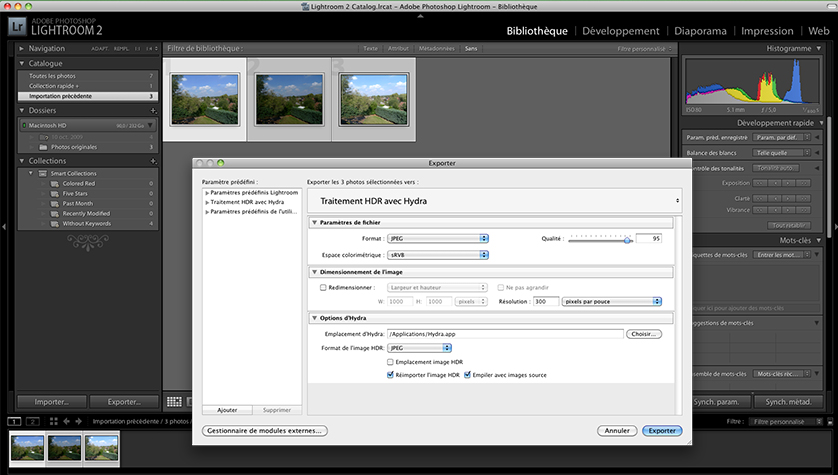
Task: Enable Emplacement image HDR checkbox
Action: 390,362
